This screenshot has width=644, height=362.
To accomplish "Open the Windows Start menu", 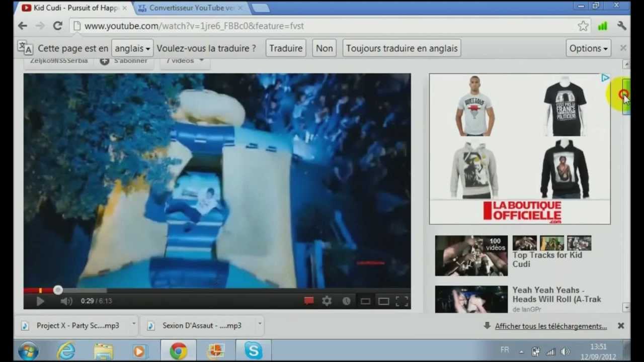I will (x=28, y=350).
